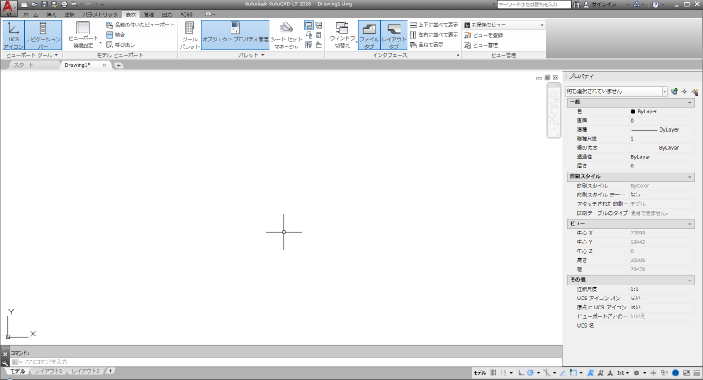Viewport: 703px width, 380px height.
Task: Switch to the レイアウト1 layout tab
Action: [49, 371]
